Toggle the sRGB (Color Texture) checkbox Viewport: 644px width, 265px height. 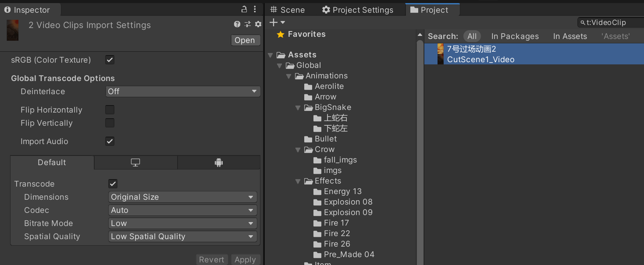pyautogui.click(x=110, y=60)
